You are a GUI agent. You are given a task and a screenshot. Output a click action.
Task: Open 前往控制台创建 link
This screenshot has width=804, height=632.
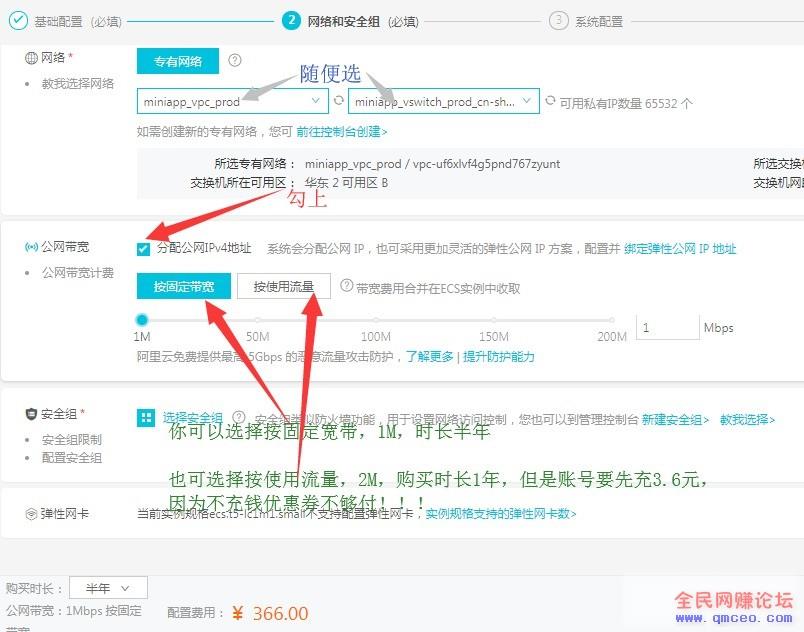[341, 132]
